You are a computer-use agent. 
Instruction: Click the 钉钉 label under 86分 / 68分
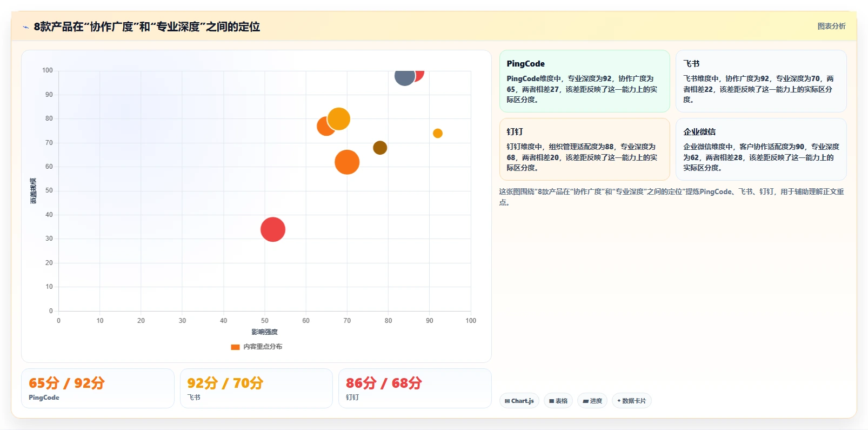coord(352,398)
